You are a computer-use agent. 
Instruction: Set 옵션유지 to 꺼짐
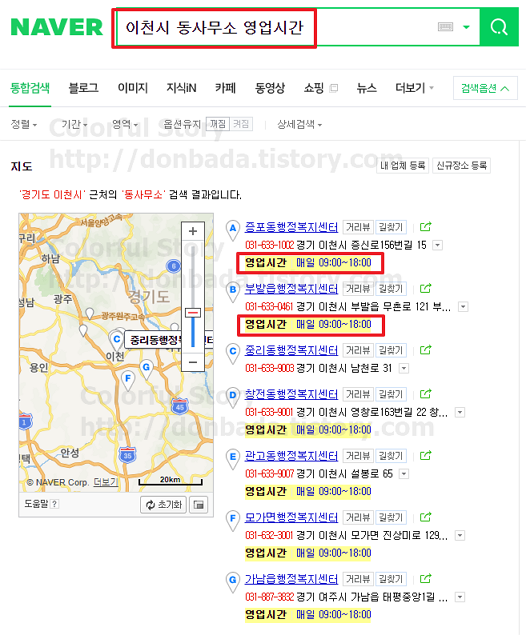218,124
